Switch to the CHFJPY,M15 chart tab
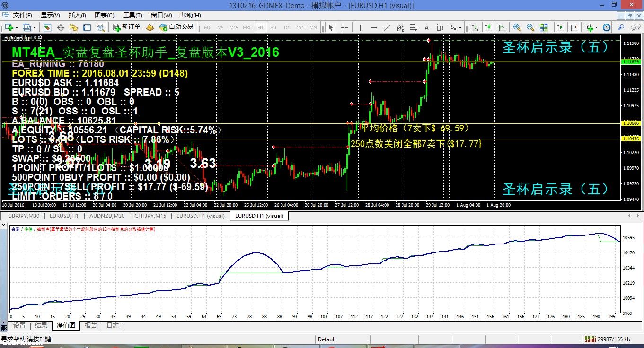 point(150,216)
